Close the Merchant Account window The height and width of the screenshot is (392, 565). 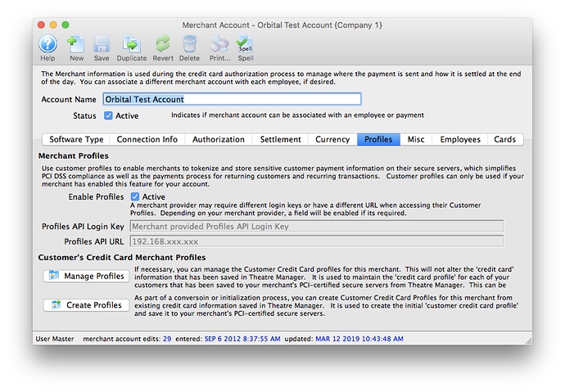pos(41,25)
